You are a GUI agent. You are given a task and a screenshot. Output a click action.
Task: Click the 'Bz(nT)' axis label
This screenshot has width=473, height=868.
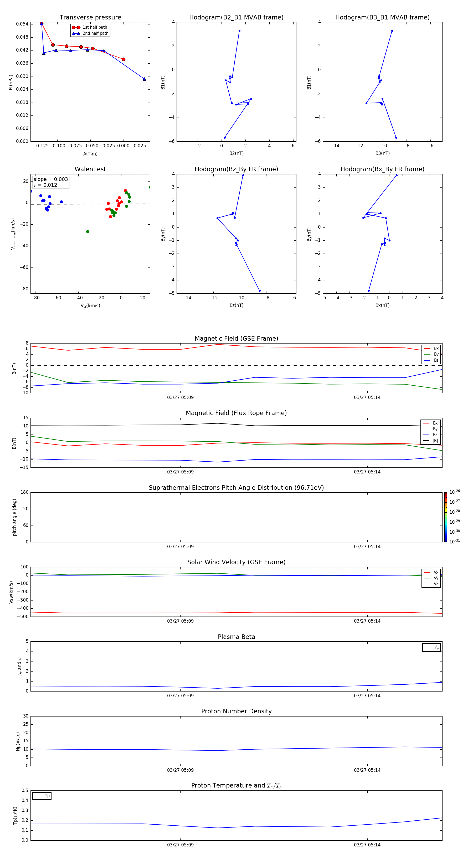(x=236, y=305)
